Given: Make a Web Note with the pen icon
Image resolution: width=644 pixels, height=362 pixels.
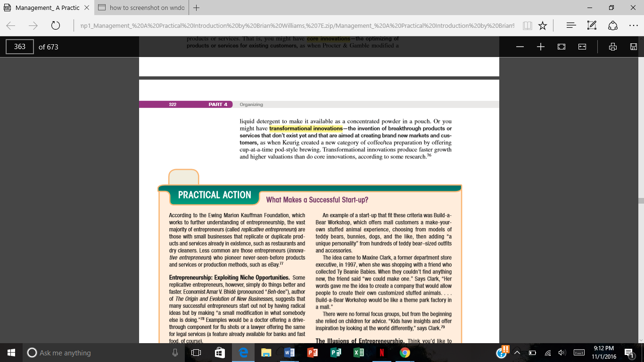Looking at the screenshot, I should [x=592, y=25].
